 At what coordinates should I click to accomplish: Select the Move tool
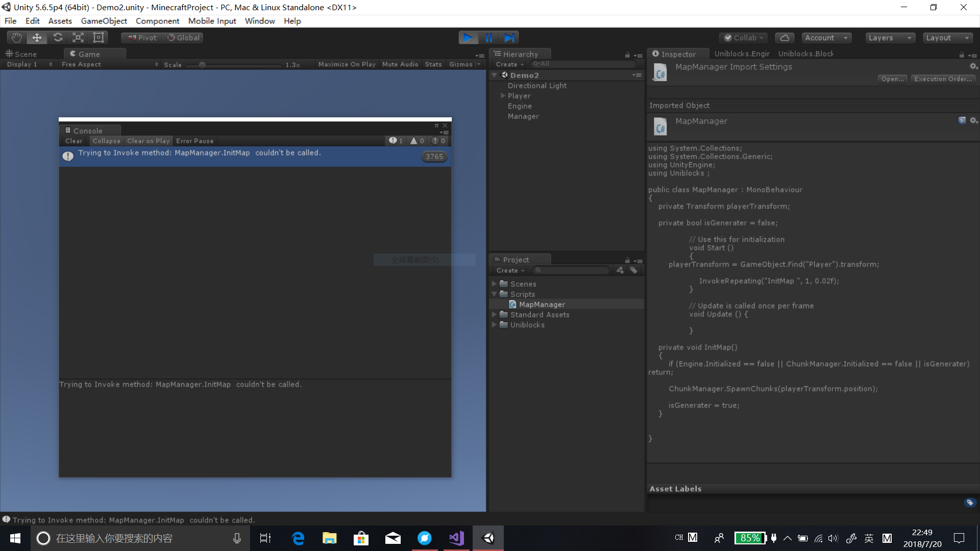pyautogui.click(x=37, y=38)
